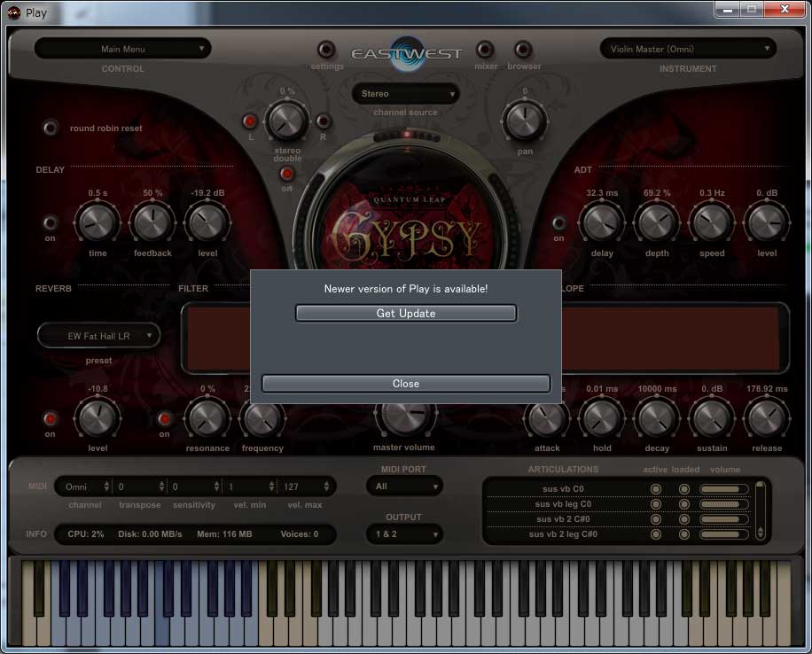Select the sus vb C0 articulation

(563, 489)
